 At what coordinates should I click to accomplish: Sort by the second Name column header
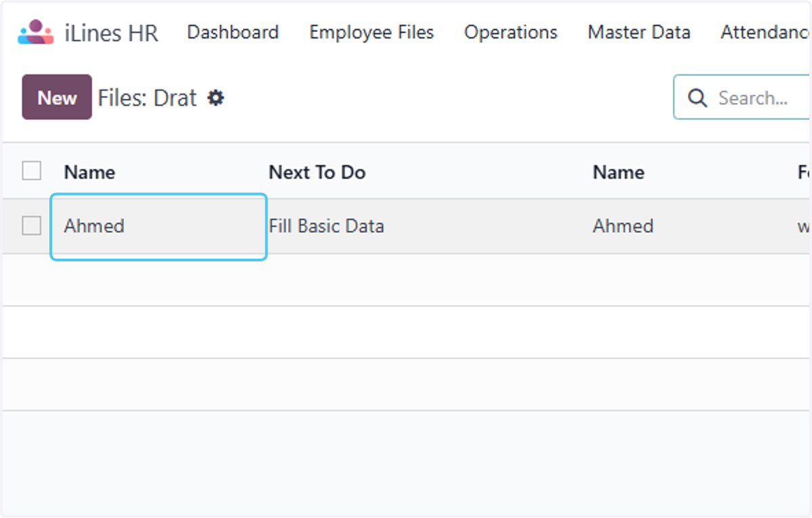click(618, 172)
